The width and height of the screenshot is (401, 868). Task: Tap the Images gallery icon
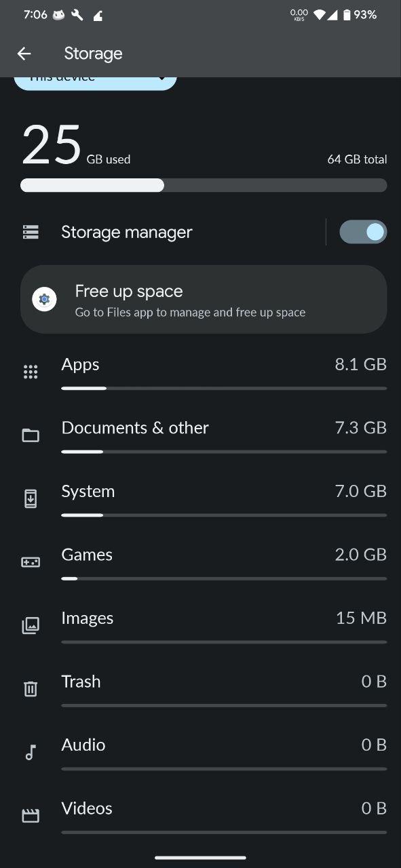31,625
